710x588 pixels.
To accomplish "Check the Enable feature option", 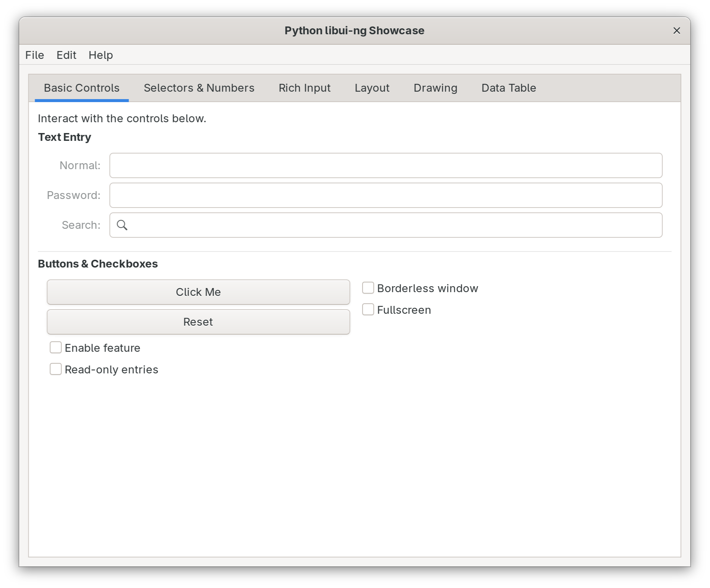I will [56, 348].
